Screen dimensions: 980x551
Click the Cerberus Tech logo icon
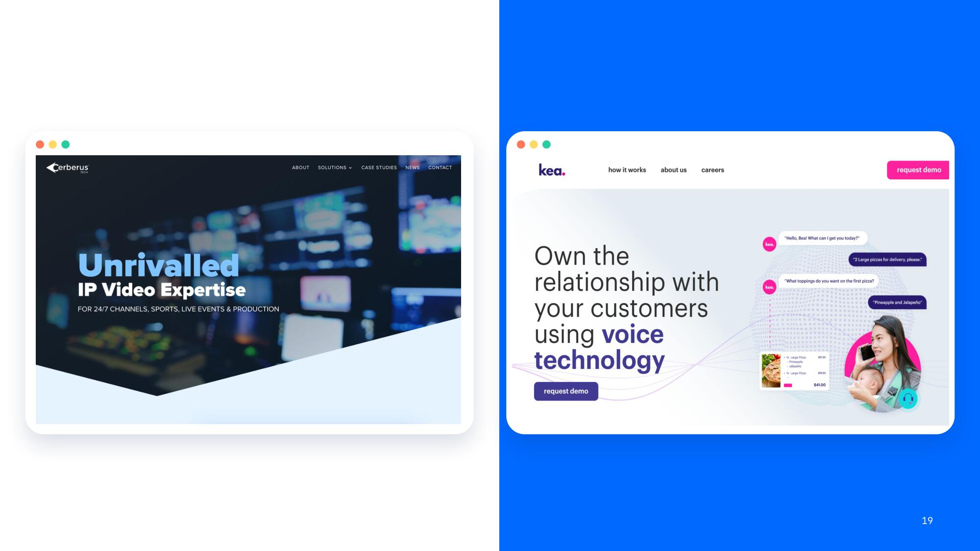tap(52, 167)
